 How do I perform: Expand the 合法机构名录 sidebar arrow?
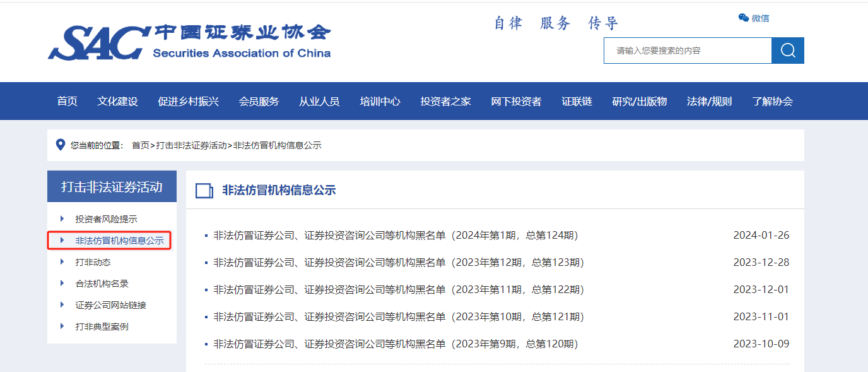(x=62, y=284)
